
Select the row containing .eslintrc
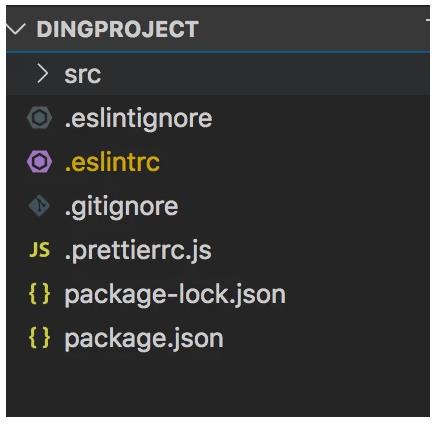coord(218,162)
